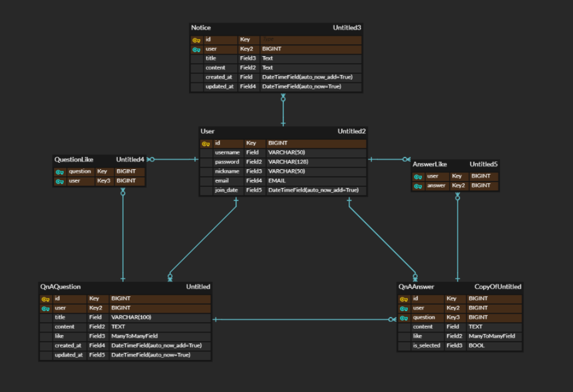
Task: Select relationship line between User and AnswerLike
Action: click(389, 159)
